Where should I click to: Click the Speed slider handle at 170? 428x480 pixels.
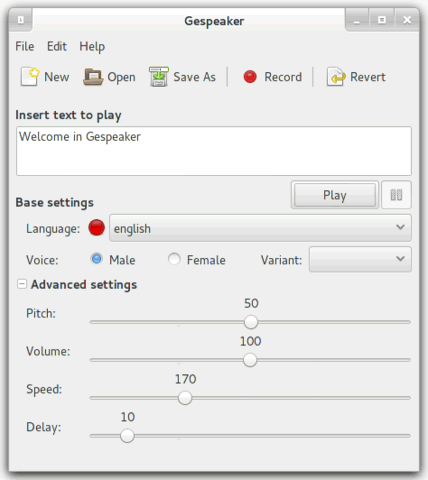click(185, 398)
